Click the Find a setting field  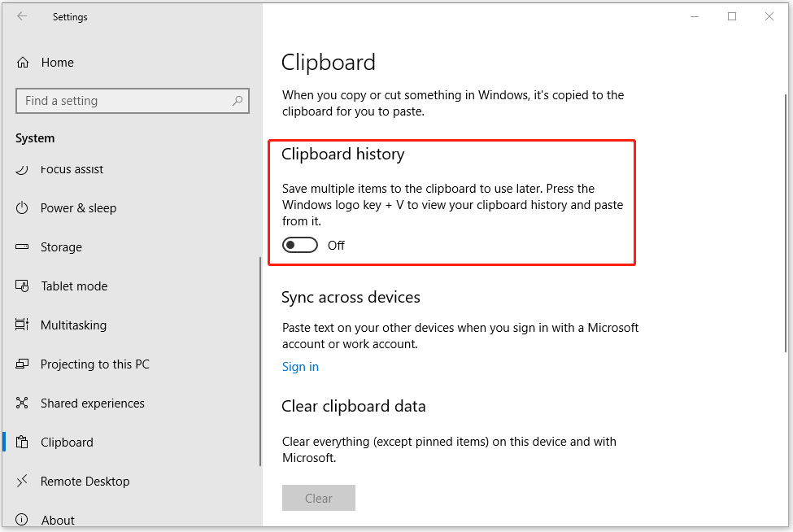pyautogui.click(x=133, y=101)
